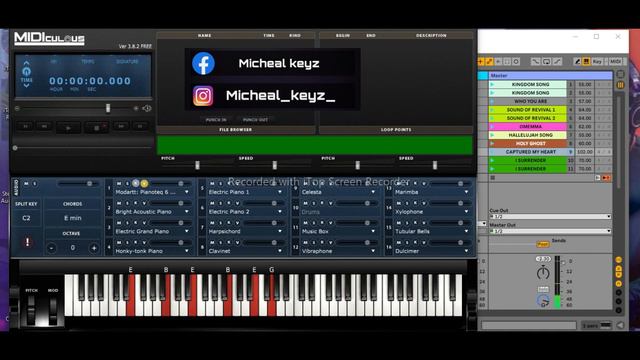
Task: Toggle K button on Honky-tonk Piano channel
Action: pos(136,242)
